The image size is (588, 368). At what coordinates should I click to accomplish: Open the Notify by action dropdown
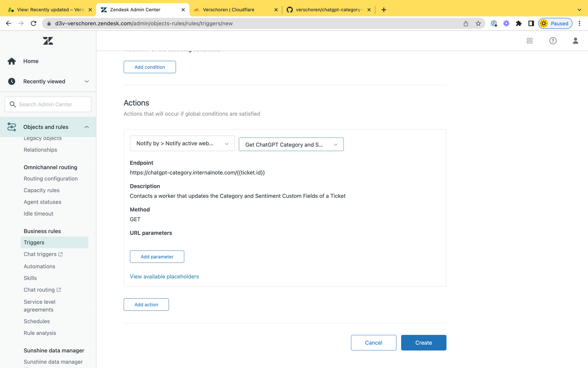click(x=182, y=143)
